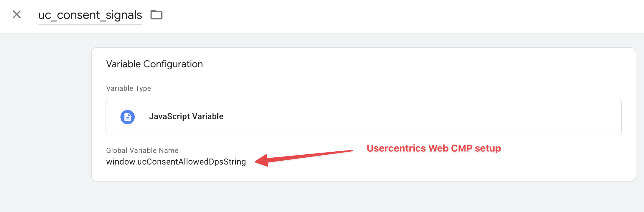The image size is (644, 212).
Task: Close the variable editor with the X
Action: [17, 14]
